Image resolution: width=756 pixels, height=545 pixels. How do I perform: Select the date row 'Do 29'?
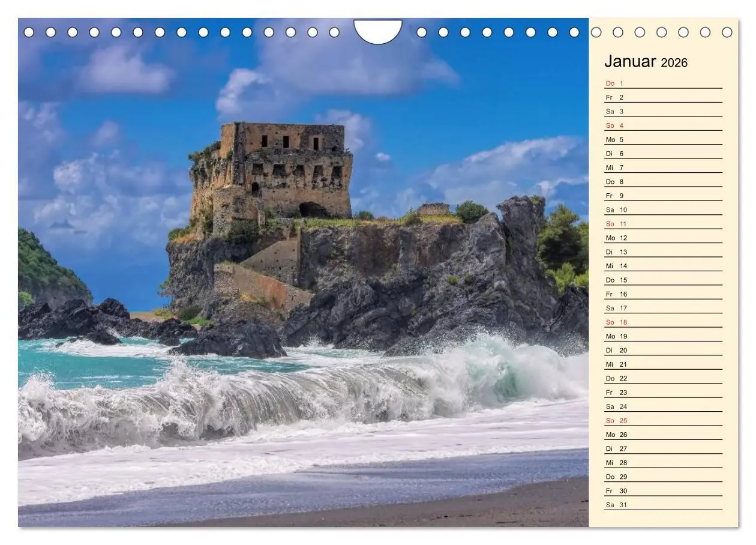coord(663,477)
